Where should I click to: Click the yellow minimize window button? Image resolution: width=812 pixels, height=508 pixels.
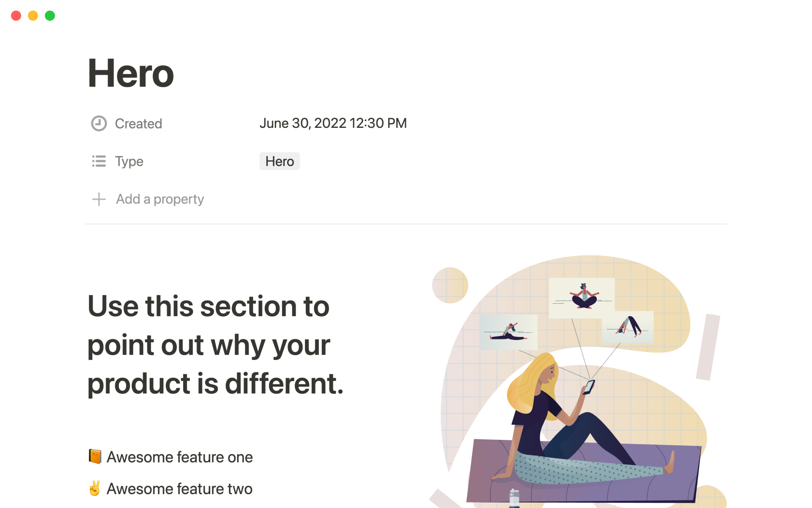click(x=33, y=16)
